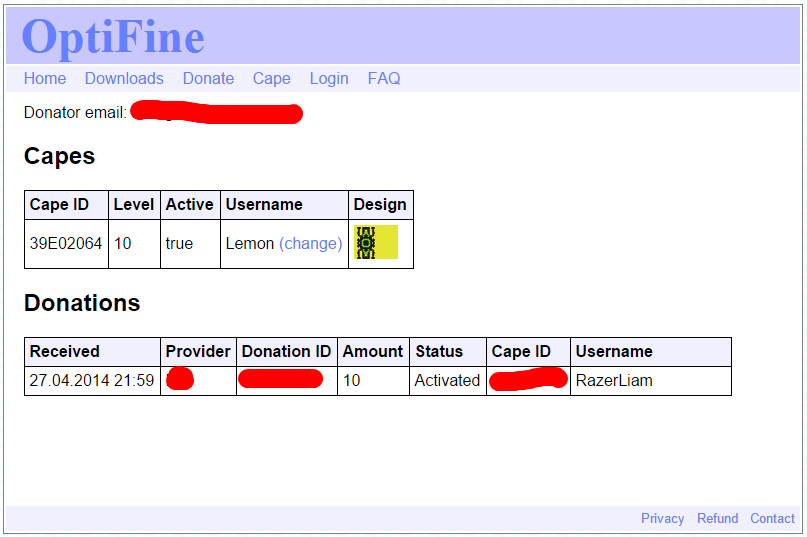807x537 pixels.
Task: Click the Capes section heading
Action: pyautogui.click(x=59, y=156)
